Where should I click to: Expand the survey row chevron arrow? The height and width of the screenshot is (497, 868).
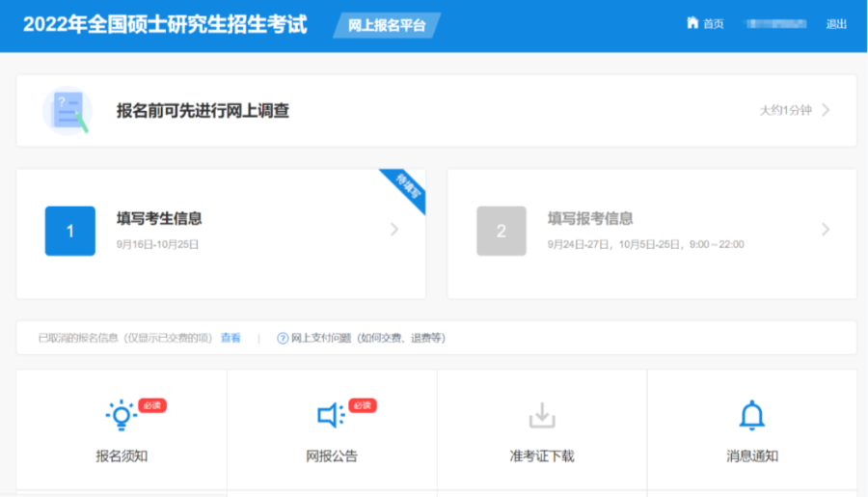(x=826, y=110)
